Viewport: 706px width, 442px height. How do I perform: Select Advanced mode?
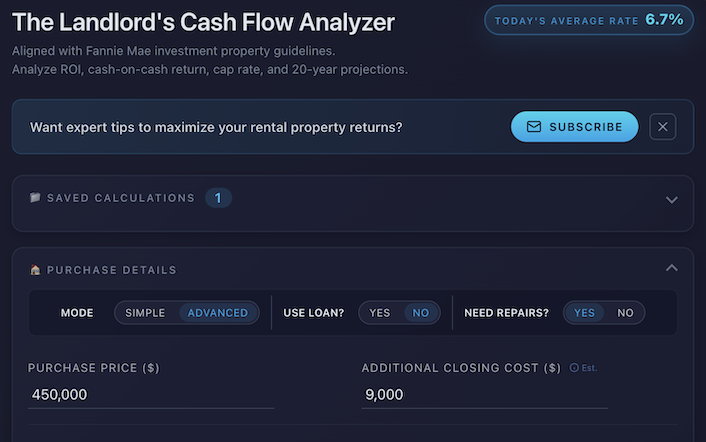click(218, 313)
